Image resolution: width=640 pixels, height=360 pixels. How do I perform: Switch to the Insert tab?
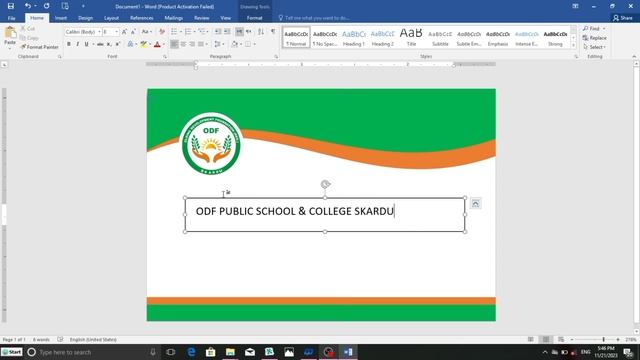point(61,18)
